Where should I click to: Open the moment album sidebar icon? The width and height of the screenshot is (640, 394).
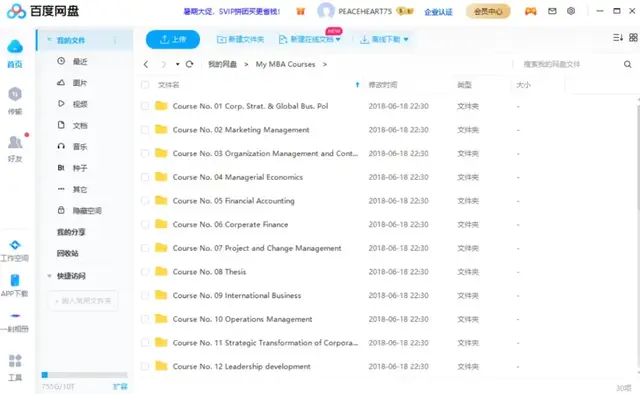click(15, 316)
